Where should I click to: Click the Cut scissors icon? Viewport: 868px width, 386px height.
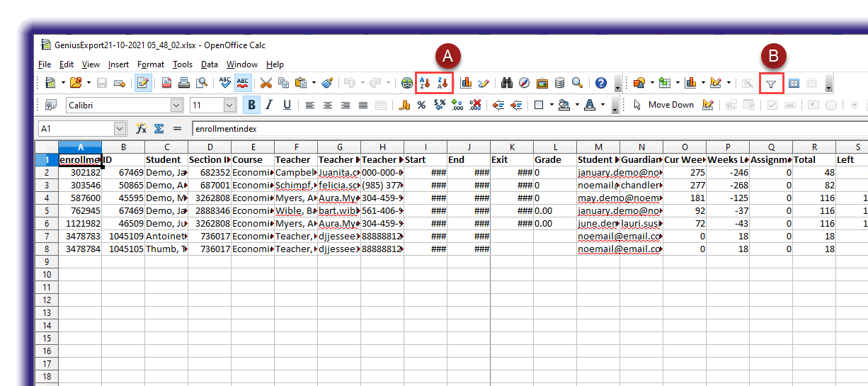point(265,83)
